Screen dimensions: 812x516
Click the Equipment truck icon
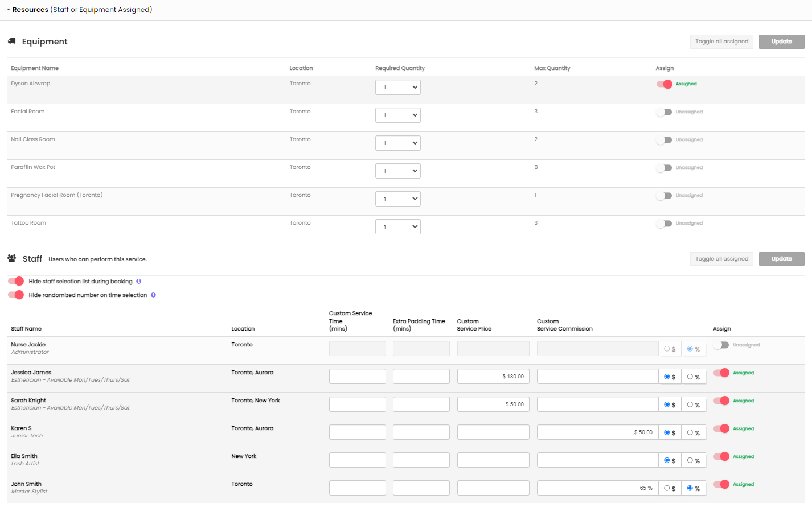click(x=11, y=42)
